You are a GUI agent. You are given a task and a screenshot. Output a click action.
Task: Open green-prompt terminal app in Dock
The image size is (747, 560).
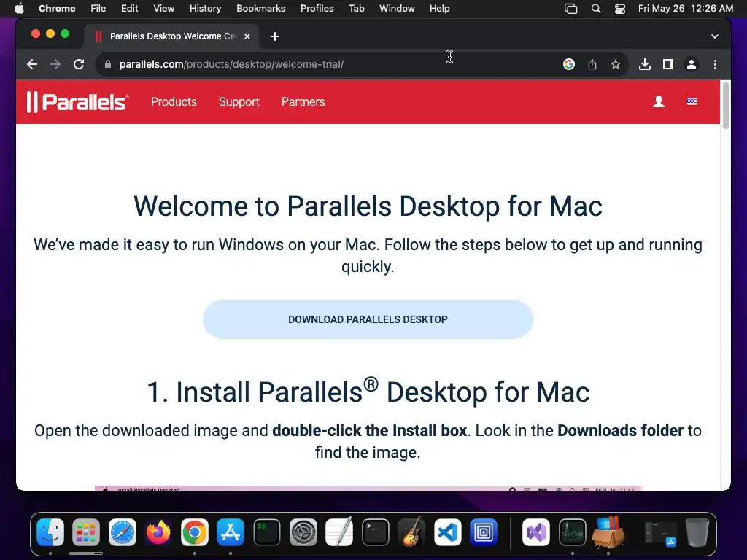click(267, 532)
